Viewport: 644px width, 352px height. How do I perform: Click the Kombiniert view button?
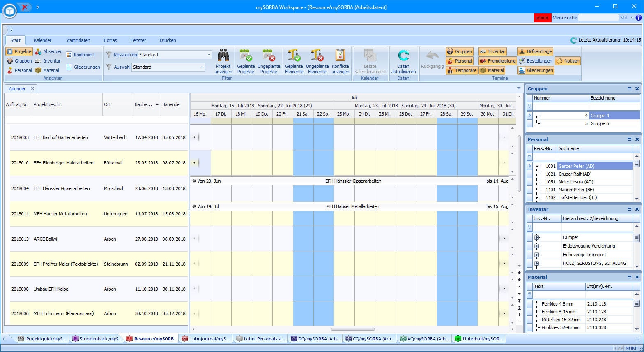[x=80, y=55]
